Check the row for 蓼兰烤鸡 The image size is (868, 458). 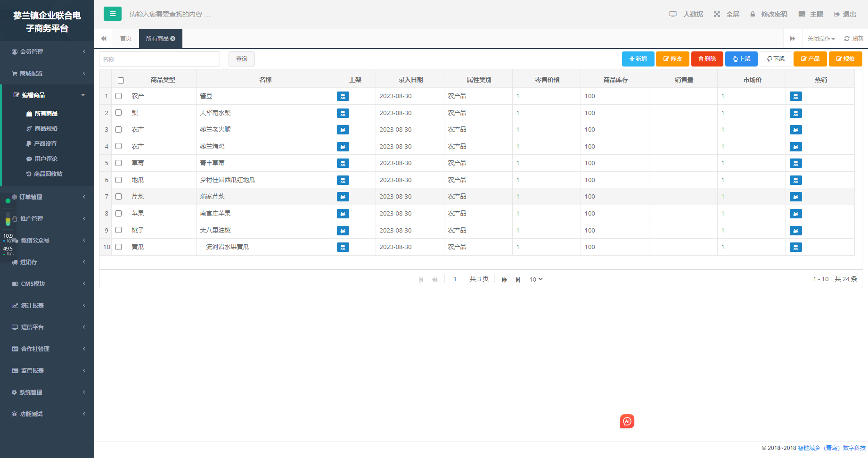(x=119, y=146)
